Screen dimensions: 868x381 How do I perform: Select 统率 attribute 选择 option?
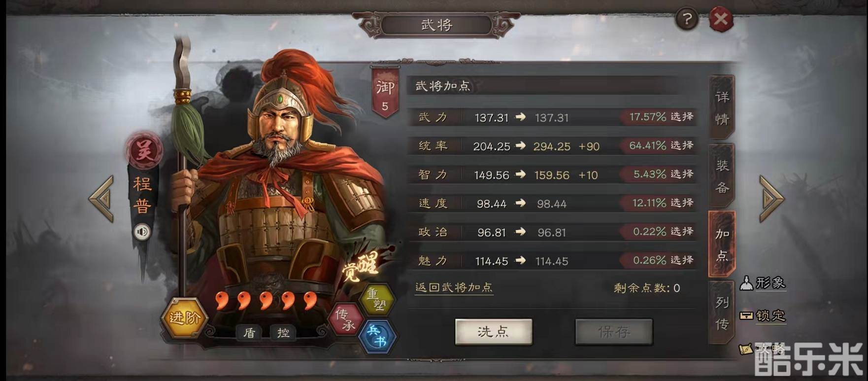coord(682,145)
